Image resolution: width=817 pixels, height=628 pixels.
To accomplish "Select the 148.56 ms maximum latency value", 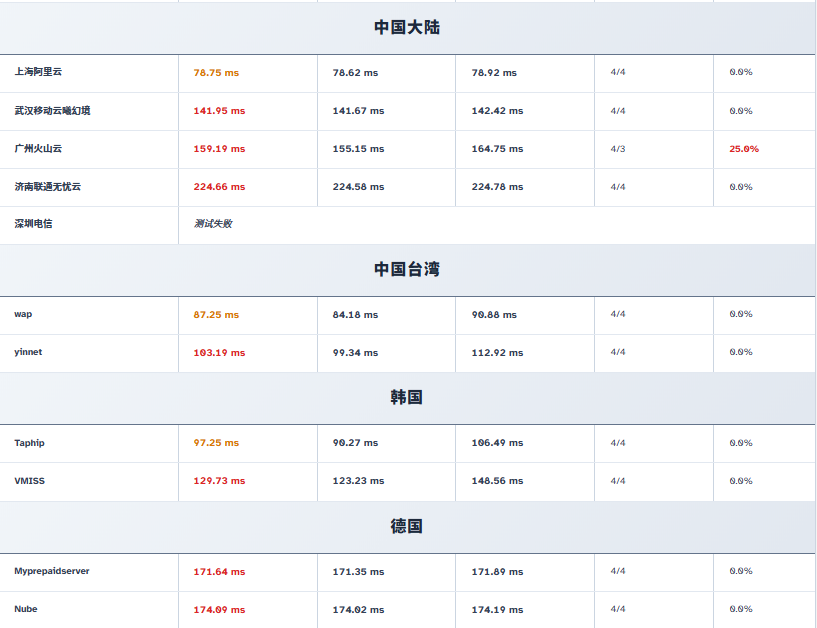I will click(x=497, y=481).
